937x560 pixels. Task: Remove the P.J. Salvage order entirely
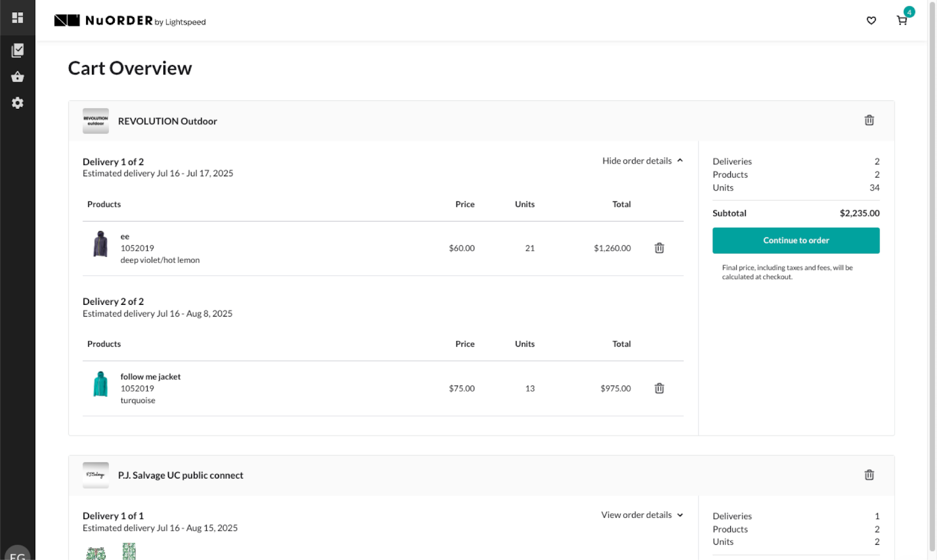[x=869, y=475]
